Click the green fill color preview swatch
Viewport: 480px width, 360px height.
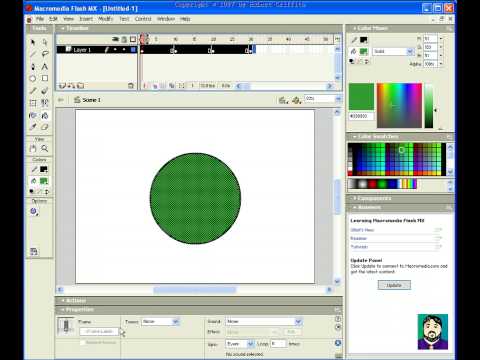361,97
